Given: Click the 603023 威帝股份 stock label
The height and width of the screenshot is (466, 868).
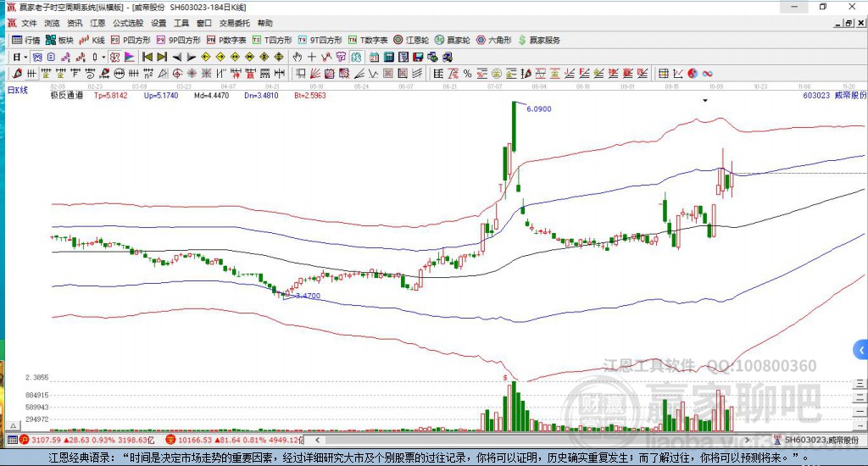Looking at the screenshot, I should point(834,95).
